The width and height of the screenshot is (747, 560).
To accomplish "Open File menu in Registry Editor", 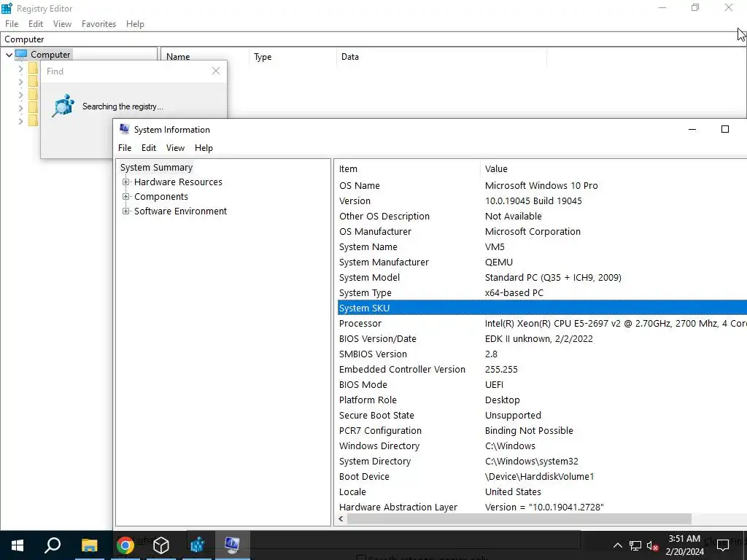I will coord(12,24).
